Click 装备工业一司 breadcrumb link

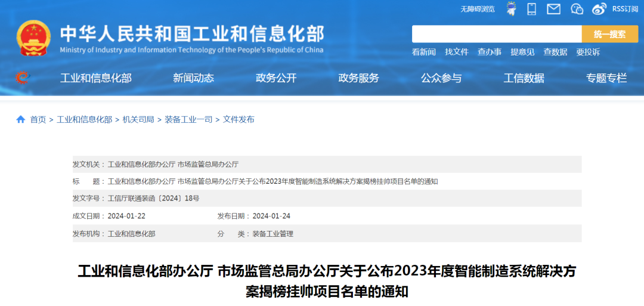[x=188, y=119]
